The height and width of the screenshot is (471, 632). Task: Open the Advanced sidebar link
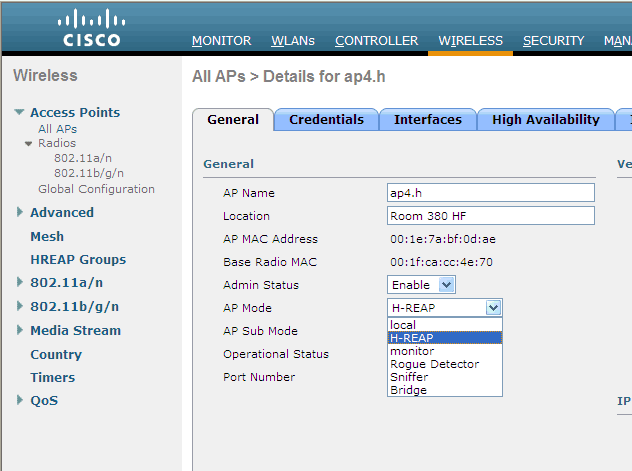[x=62, y=212]
